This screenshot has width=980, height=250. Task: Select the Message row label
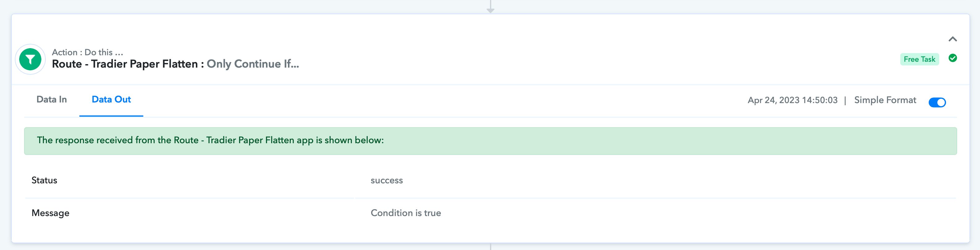click(x=50, y=213)
